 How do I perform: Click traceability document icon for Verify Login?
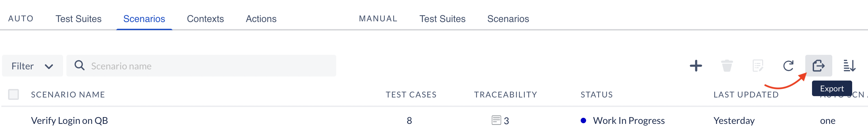click(496, 120)
